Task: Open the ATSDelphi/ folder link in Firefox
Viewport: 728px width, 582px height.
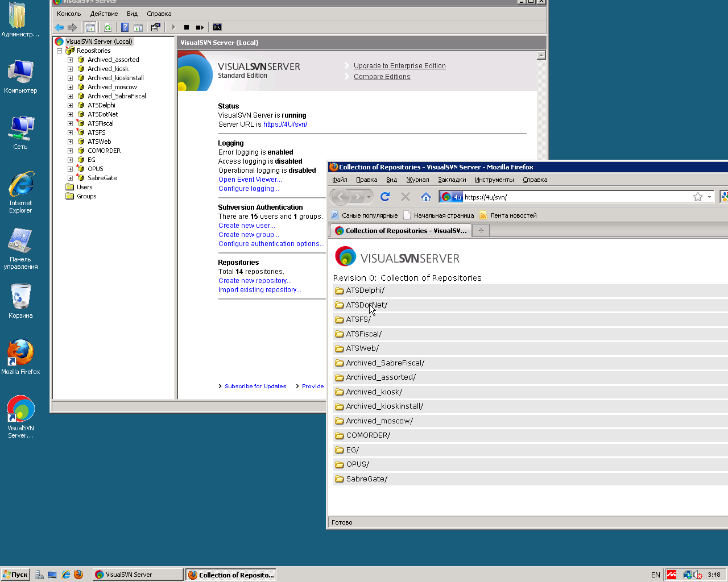Action: (365, 290)
